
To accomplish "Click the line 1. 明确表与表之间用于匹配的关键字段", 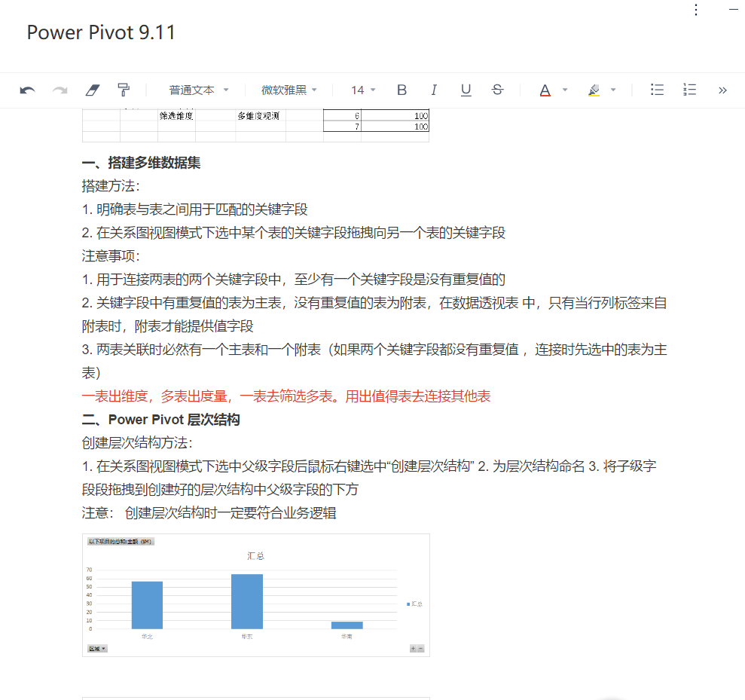I will point(195,209).
